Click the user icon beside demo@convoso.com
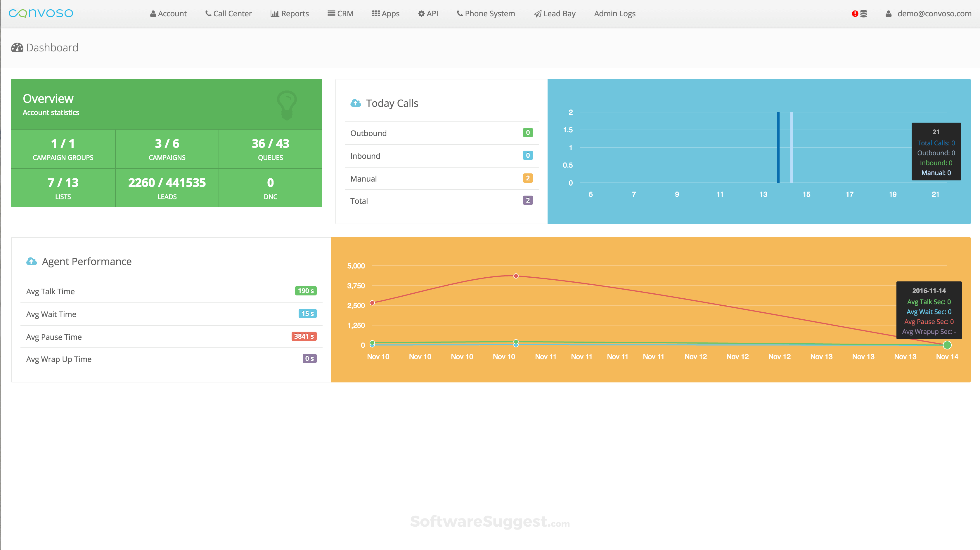 click(x=889, y=13)
